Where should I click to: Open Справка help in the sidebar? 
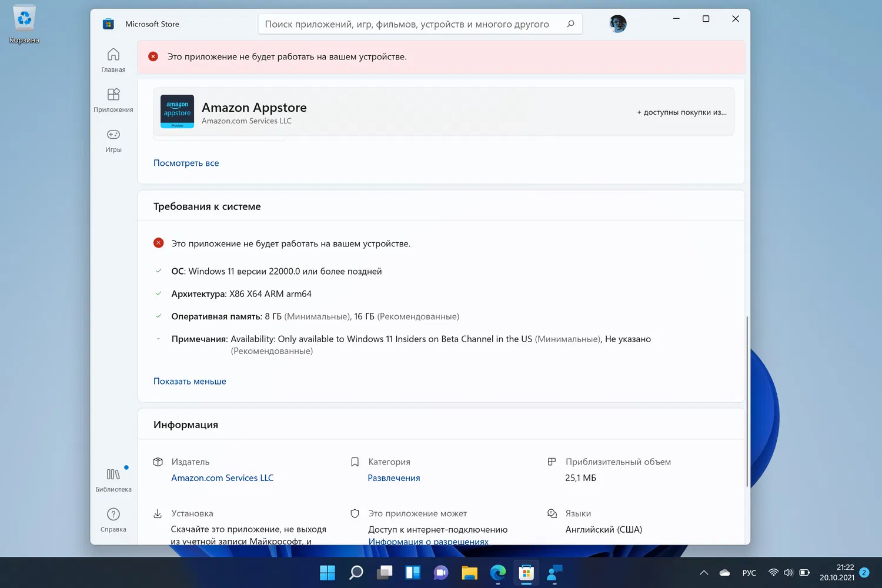pyautogui.click(x=113, y=520)
